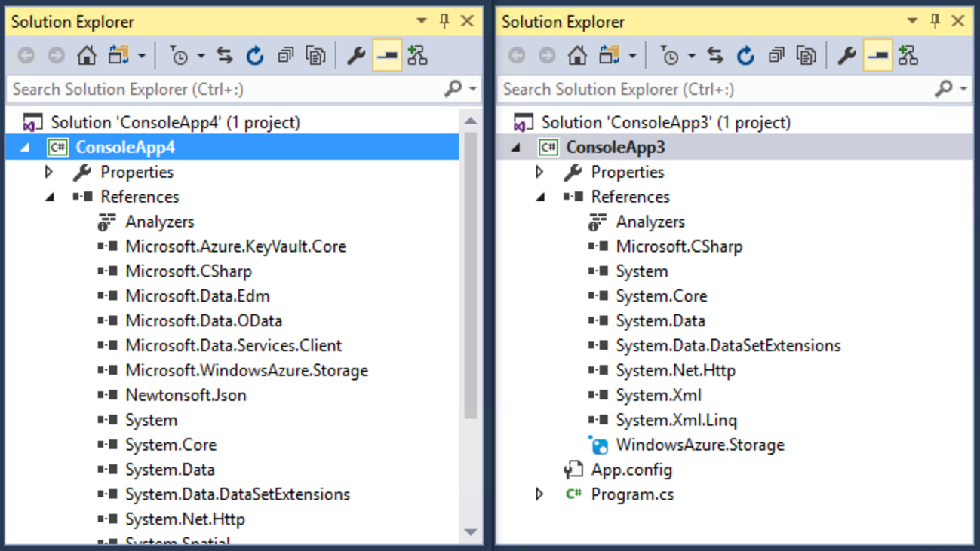Click Home icon in ConsoleApp4 Solution Explorer toolbar
980x551 pixels.
87,55
